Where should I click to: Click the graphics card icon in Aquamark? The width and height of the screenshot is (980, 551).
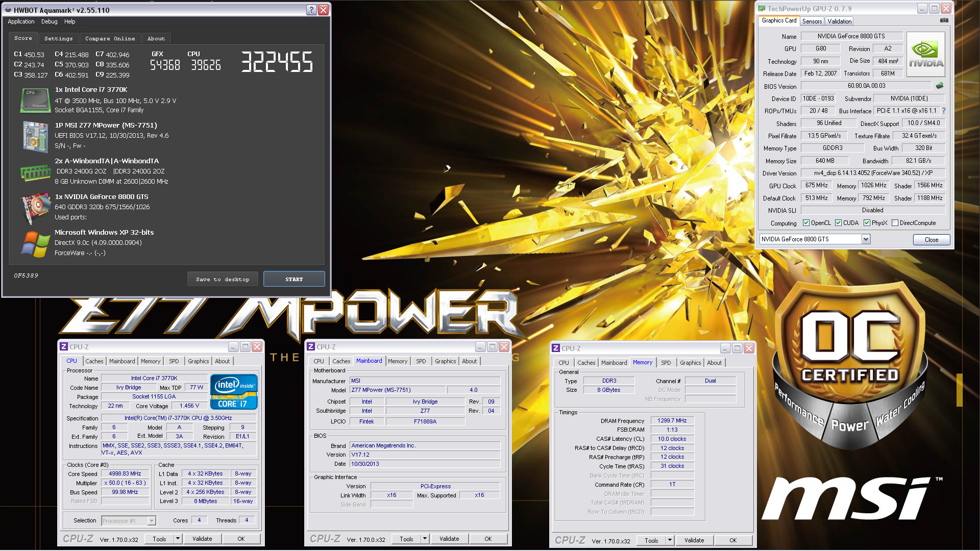(35, 208)
